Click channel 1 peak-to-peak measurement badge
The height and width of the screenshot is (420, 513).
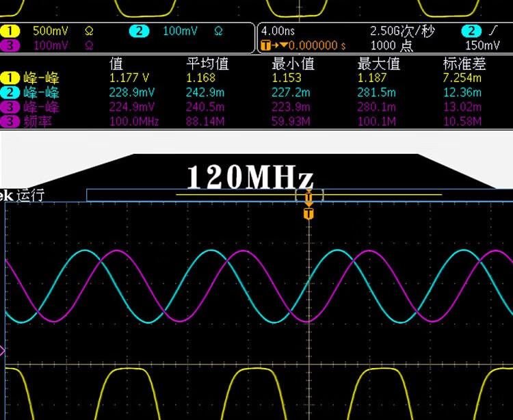(x=10, y=78)
